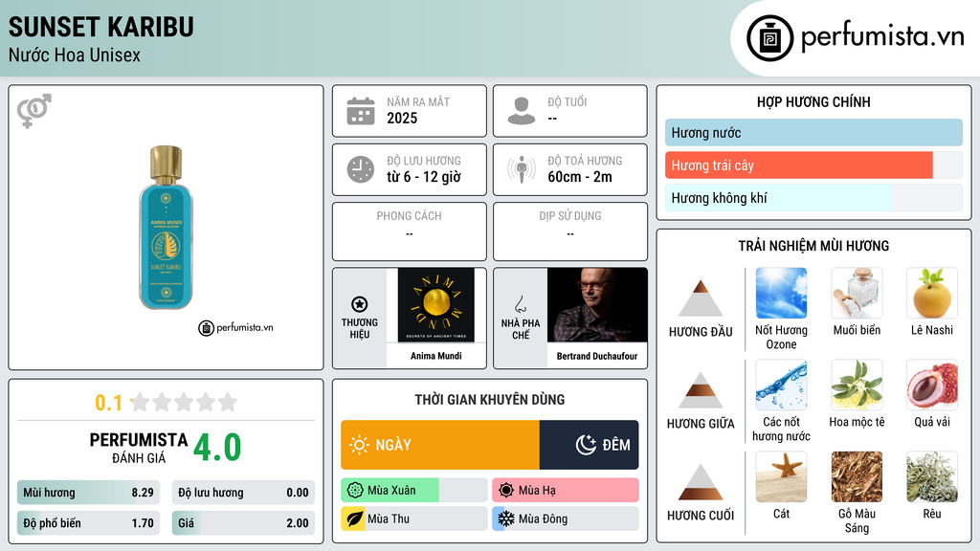Click the star rating next to 0.1
Image resolution: width=980 pixels, height=551 pixels.
pos(184,403)
